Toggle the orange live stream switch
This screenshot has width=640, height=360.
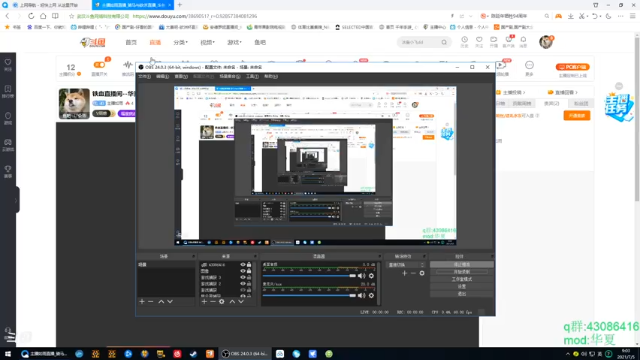[99, 65]
